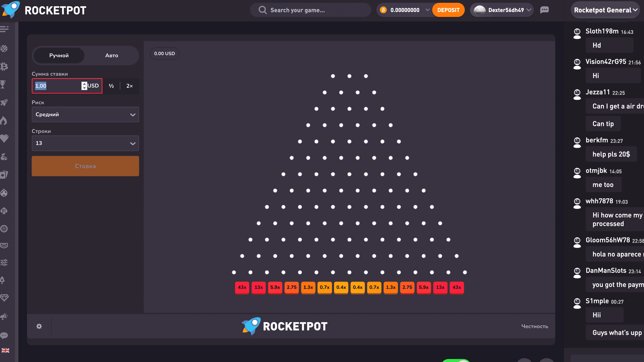Viewport: 644px width, 362px height.
Task: Expand the Строки rows dropdown
Action: coord(85,143)
